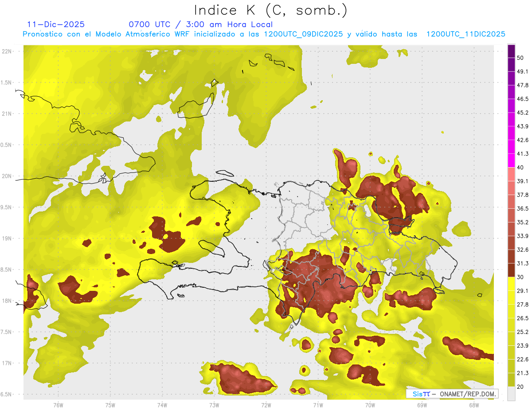Click the '74W' longitude label
Viewport: 532px width, 411px height.
coord(162,405)
